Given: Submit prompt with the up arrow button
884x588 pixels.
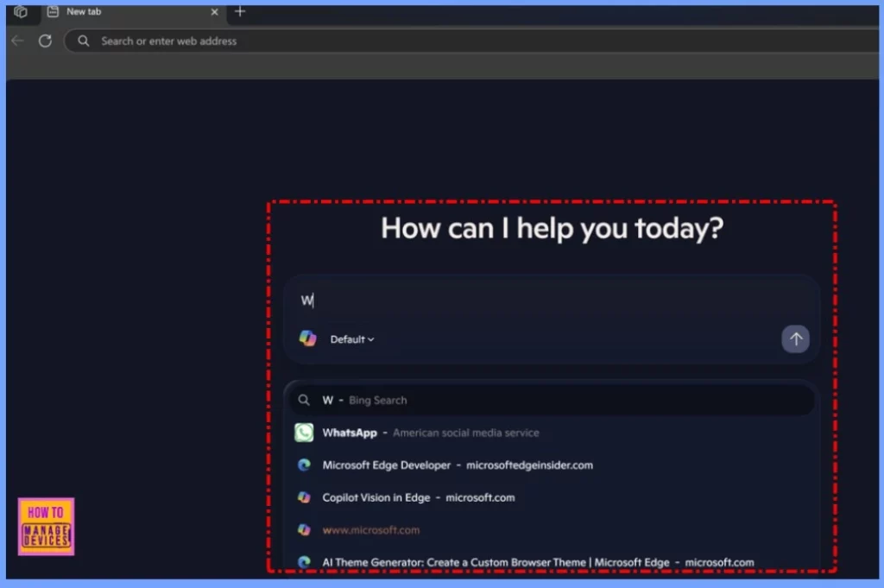Looking at the screenshot, I should [x=795, y=338].
